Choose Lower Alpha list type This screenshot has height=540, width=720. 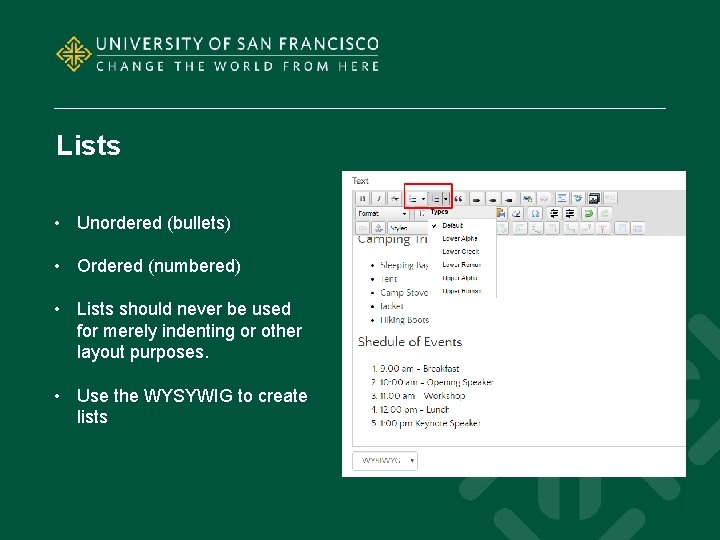point(460,238)
